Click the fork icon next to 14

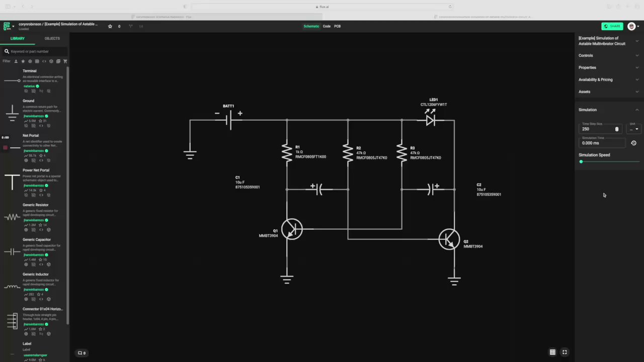pos(131,26)
